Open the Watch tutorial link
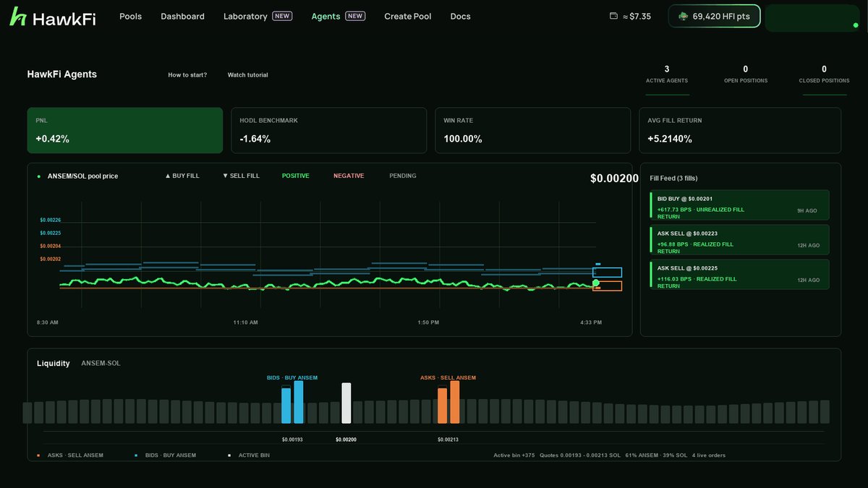The width and height of the screenshot is (868, 488). pyautogui.click(x=247, y=75)
